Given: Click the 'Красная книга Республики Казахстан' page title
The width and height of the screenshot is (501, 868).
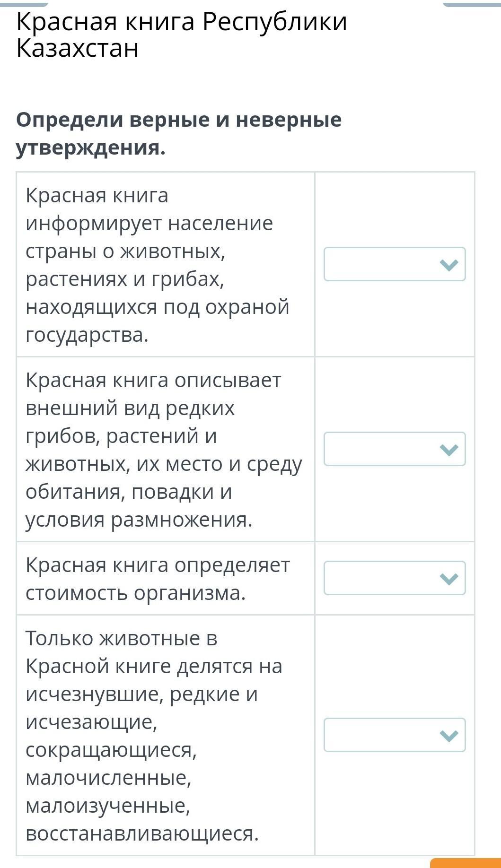Looking at the screenshot, I should pos(181,35).
